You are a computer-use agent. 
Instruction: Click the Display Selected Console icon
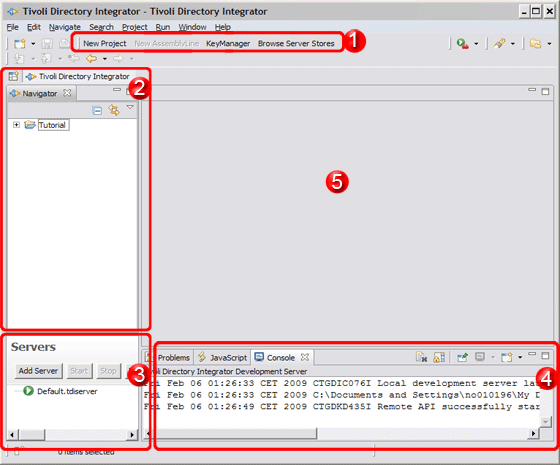click(x=480, y=357)
